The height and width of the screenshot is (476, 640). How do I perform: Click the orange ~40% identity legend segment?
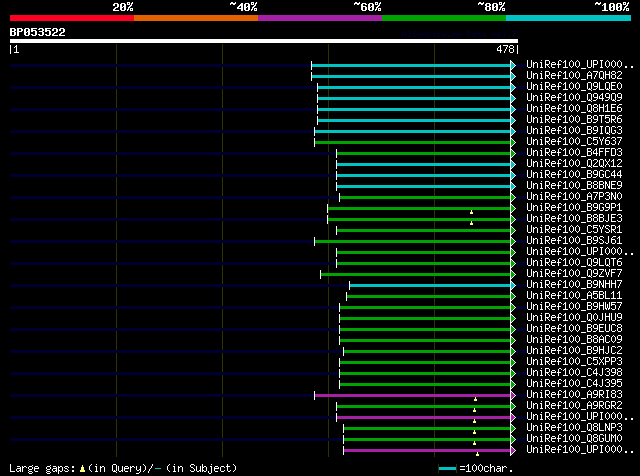pyautogui.click(x=196, y=18)
